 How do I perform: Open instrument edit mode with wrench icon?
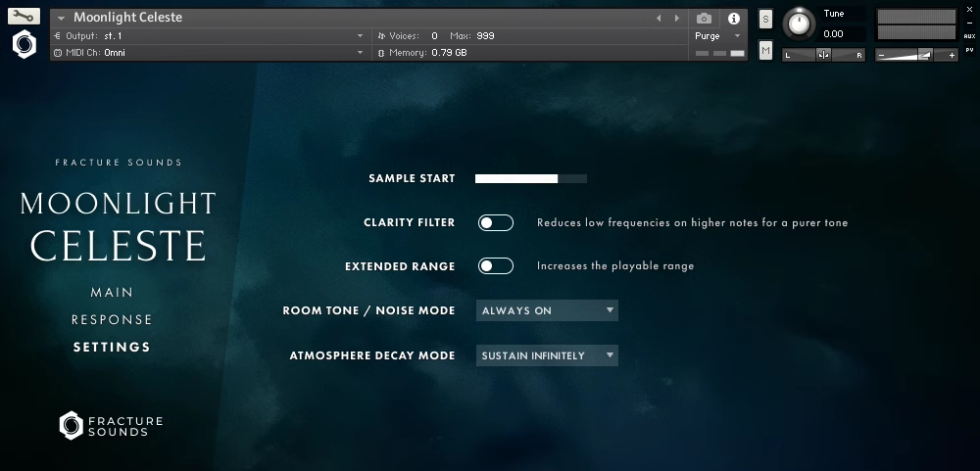tap(24, 17)
